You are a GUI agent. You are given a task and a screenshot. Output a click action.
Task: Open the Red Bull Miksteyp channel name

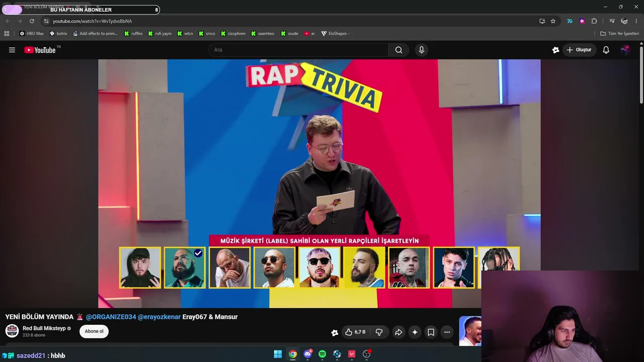tap(44, 328)
